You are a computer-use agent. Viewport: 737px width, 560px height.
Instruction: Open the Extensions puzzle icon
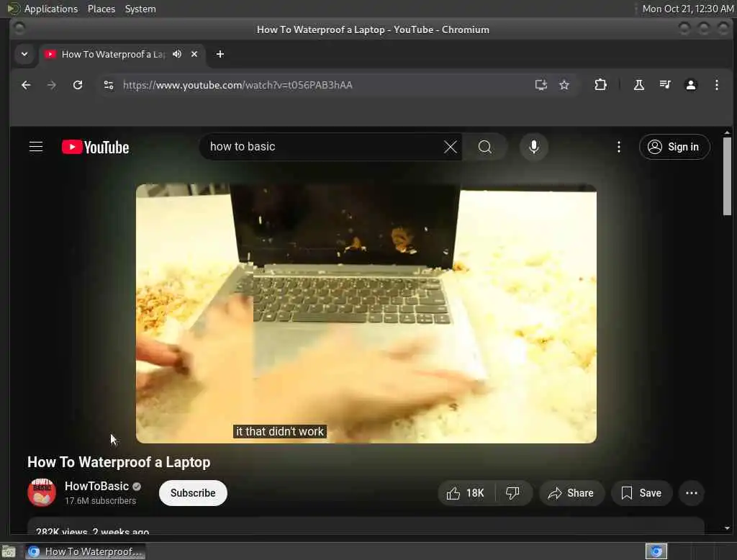coord(600,85)
